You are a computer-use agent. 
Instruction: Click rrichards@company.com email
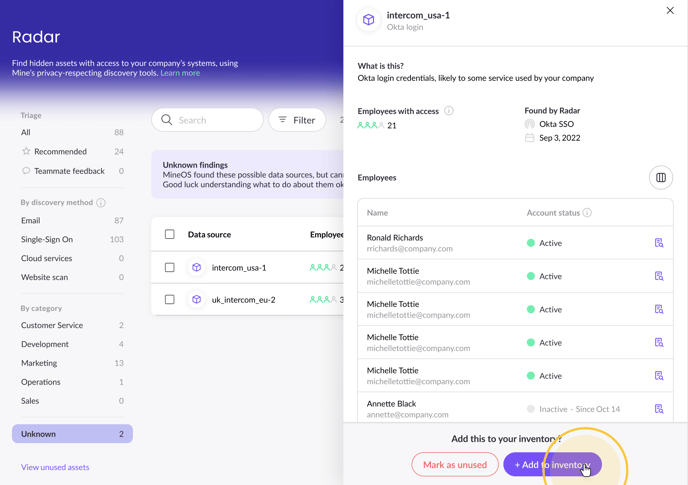409,248
